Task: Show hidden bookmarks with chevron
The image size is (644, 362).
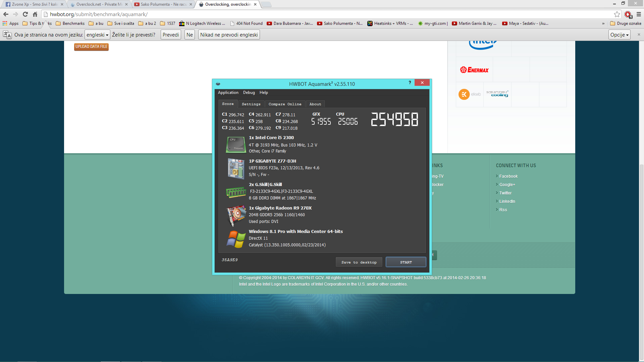Action: 603,23
